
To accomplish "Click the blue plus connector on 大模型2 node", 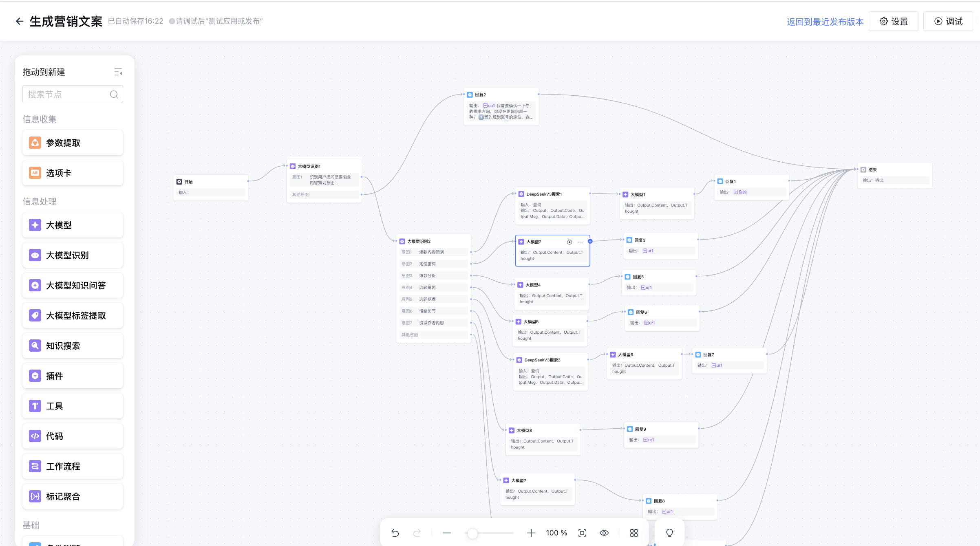I will [x=590, y=241].
